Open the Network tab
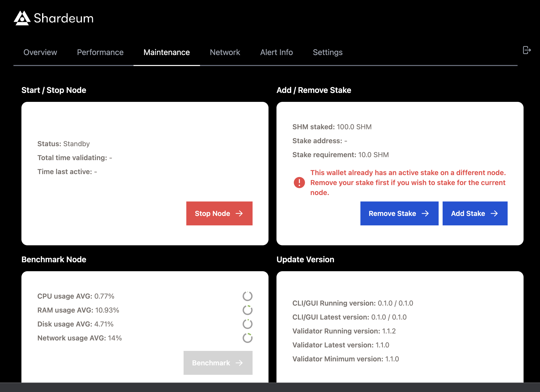Image resolution: width=540 pixels, height=392 pixels. (225, 52)
